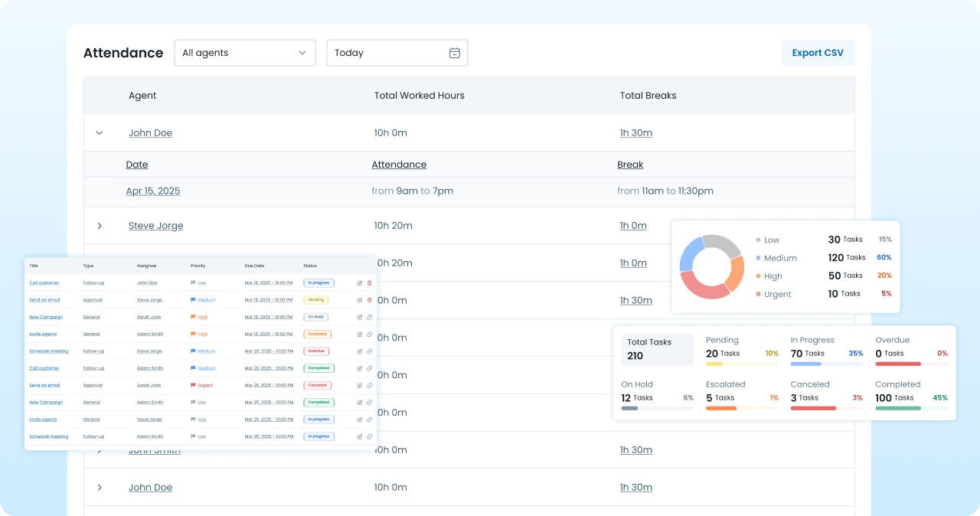Open the "Apr 15, 2025" date link
Screen dimensions: 980x516
click(153, 191)
